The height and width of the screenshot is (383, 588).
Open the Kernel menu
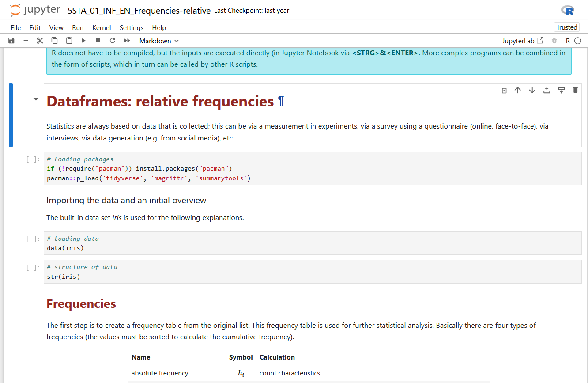102,27
